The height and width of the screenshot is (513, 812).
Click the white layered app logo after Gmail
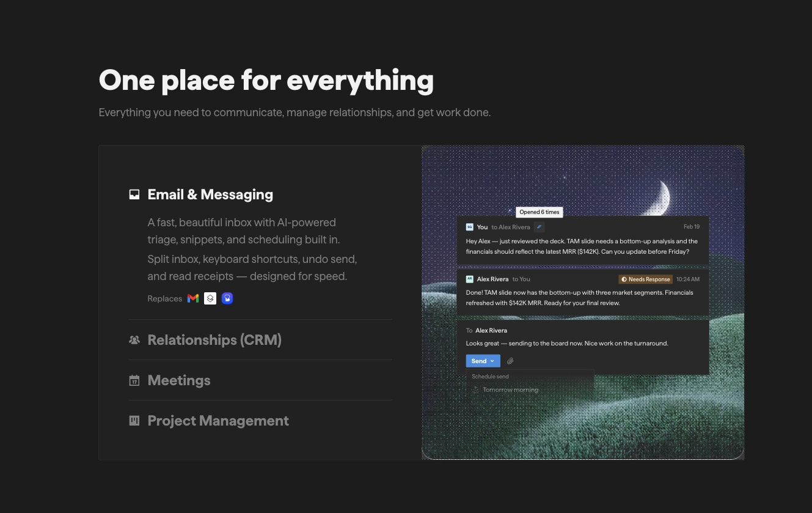click(x=210, y=298)
